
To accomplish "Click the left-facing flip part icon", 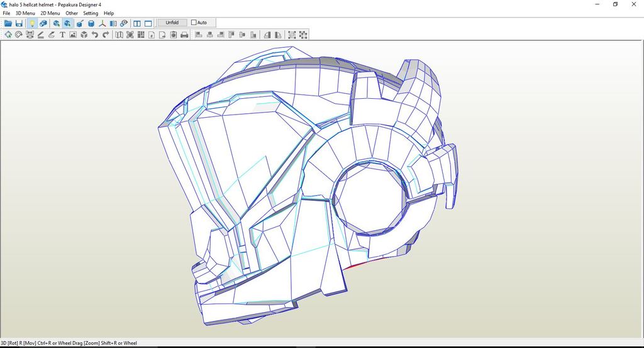I will [267, 35].
